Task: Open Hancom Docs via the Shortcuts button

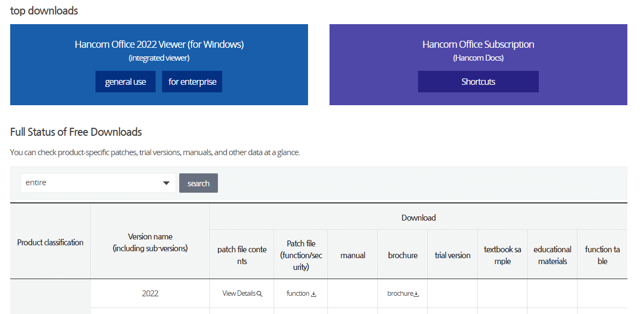Action: point(478,81)
